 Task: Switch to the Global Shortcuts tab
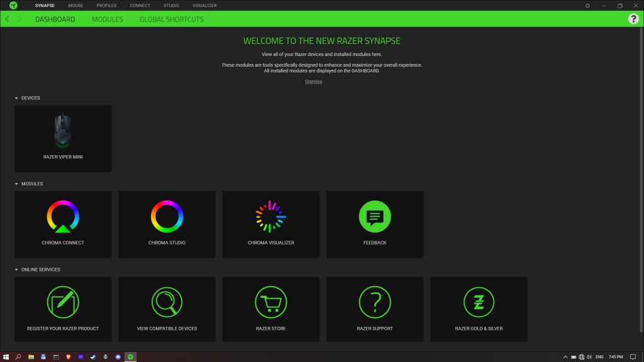coord(172,19)
